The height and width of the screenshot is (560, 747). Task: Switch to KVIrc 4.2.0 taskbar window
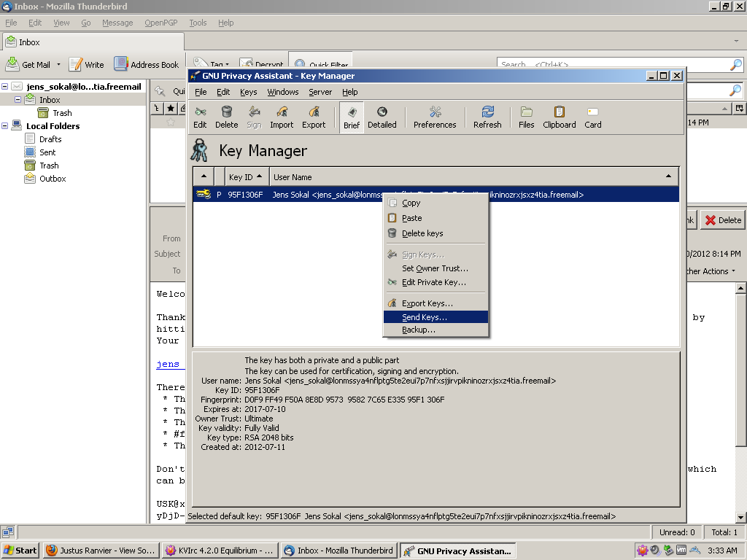220,551
